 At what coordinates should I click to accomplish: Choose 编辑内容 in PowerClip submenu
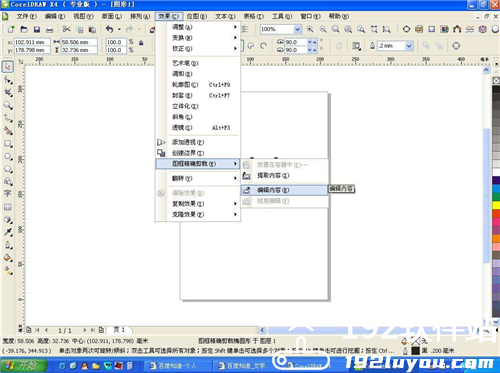pos(284,190)
